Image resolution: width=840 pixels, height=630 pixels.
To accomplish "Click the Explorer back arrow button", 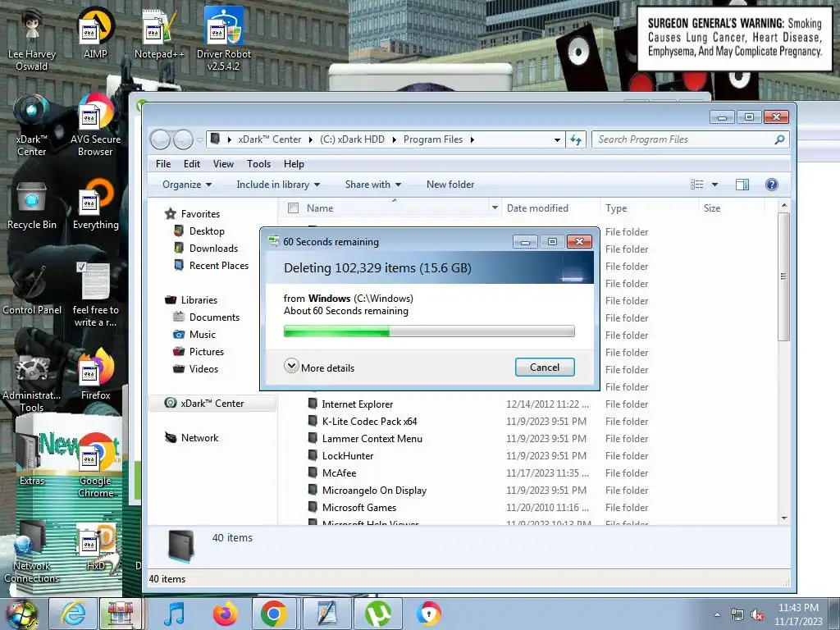I will [x=160, y=139].
